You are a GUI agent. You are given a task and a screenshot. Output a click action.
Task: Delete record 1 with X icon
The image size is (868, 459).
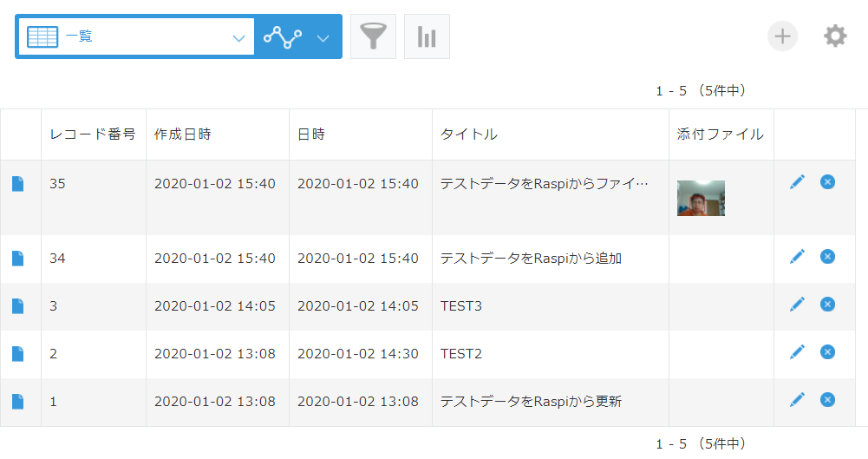[x=827, y=400]
